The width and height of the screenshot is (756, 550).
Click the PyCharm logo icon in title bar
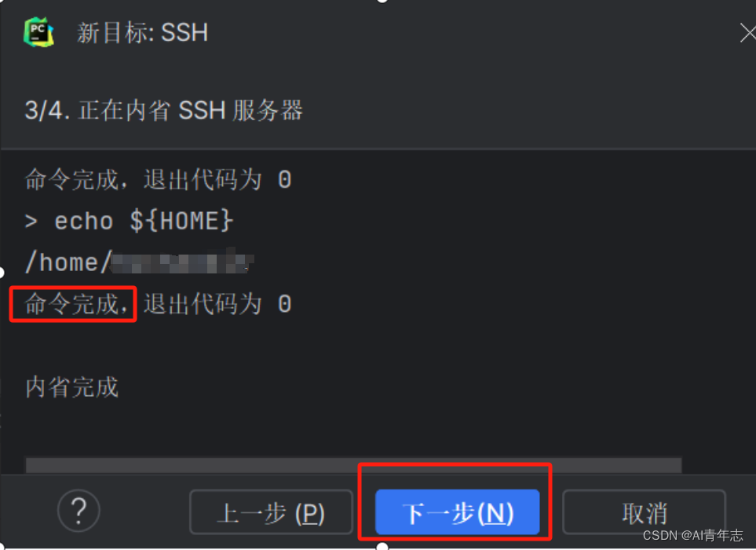click(x=38, y=33)
